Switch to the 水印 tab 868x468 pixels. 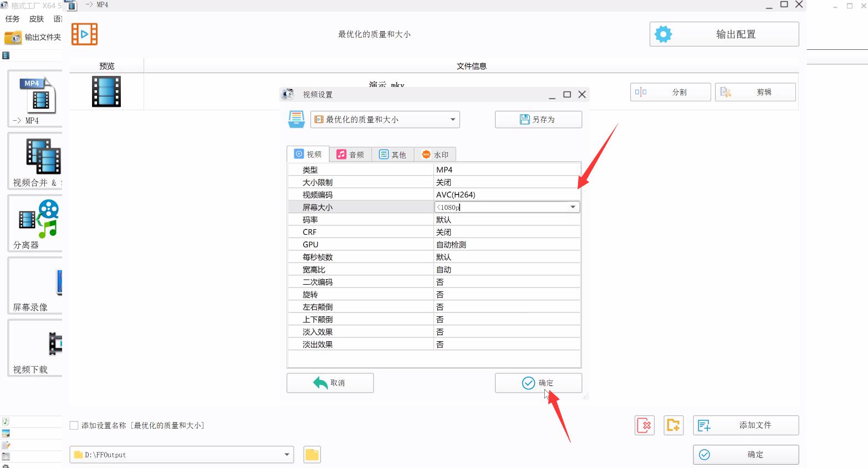point(435,155)
